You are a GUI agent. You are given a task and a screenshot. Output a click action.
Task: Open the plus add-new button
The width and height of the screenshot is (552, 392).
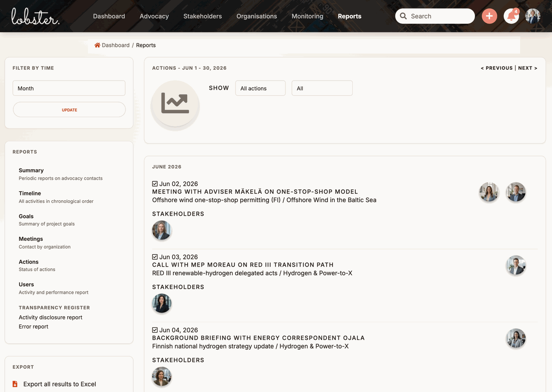point(489,16)
